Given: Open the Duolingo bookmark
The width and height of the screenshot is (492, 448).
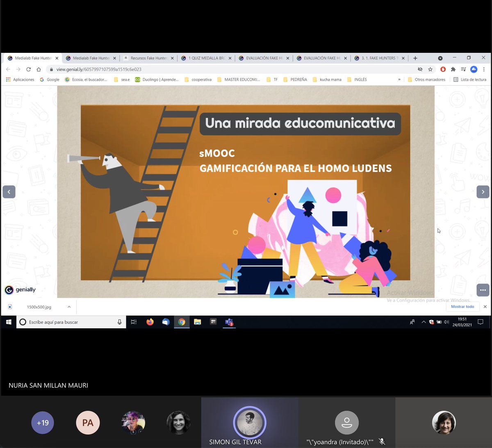Looking at the screenshot, I should pos(157,80).
